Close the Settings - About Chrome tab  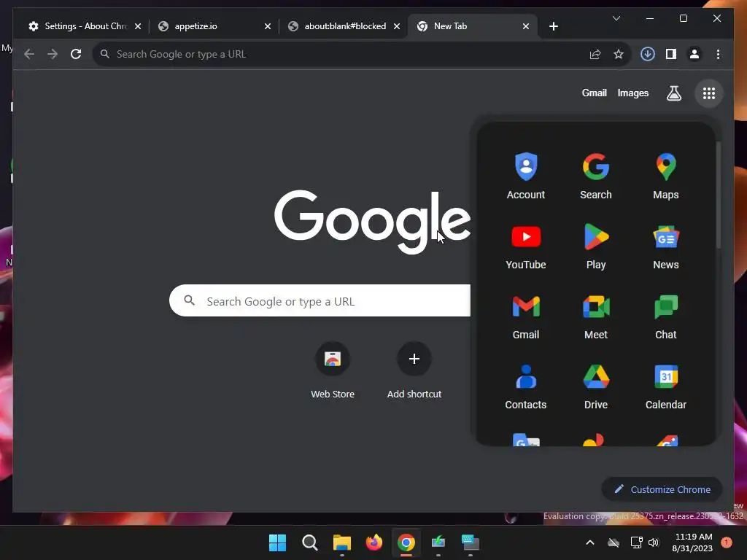[138, 26]
